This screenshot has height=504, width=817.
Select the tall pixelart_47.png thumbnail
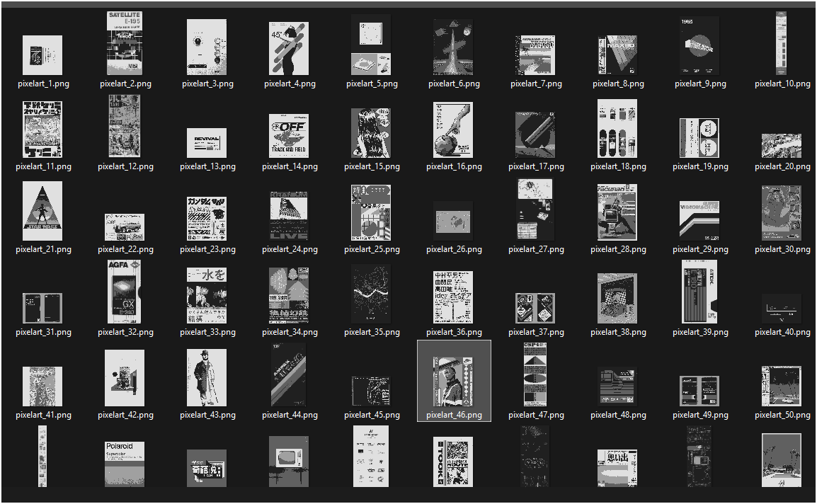click(x=535, y=374)
